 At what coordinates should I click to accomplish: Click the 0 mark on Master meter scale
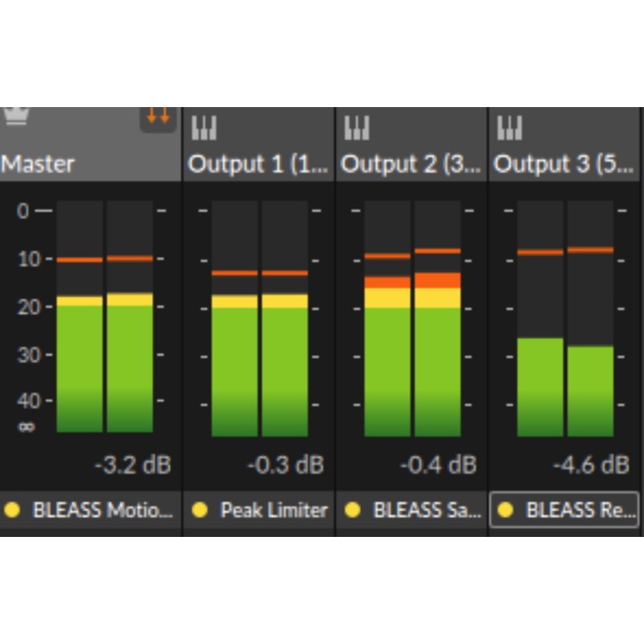click(x=23, y=211)
